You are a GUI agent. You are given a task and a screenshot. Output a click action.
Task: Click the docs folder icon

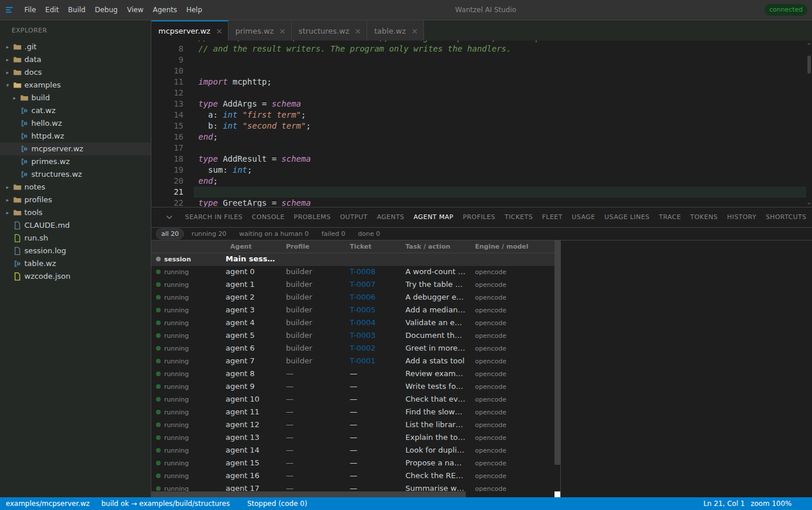(17, 72)
